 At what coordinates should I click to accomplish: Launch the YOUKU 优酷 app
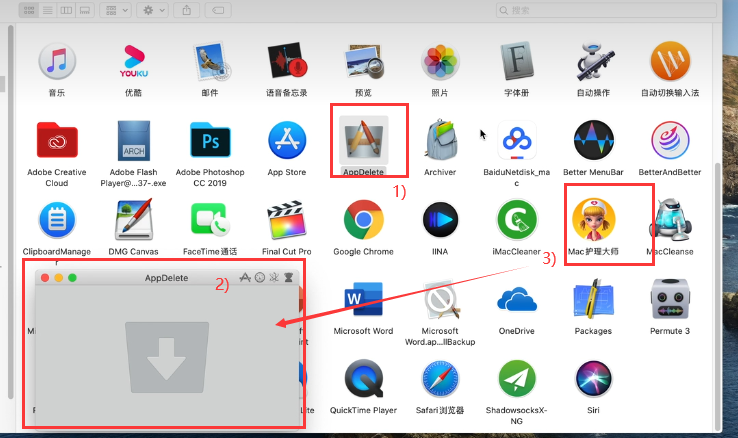point(134,62)
